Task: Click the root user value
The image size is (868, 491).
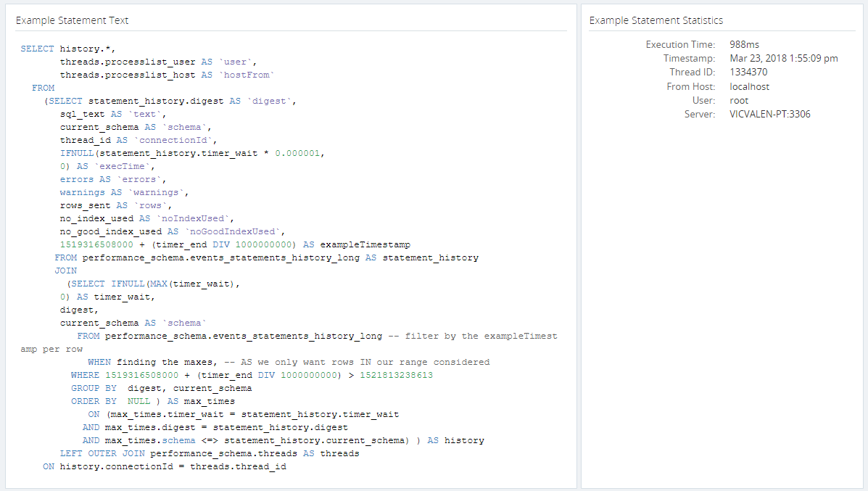Action: point(739,100)
